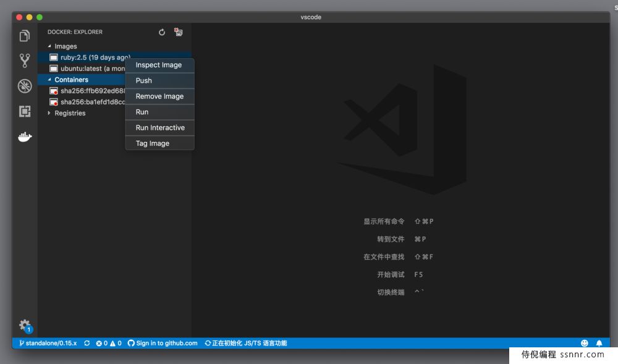The height and width of the screenshot is (364, 618).
Task: Choose Remove Image from context menu
Action: point(159,96)
